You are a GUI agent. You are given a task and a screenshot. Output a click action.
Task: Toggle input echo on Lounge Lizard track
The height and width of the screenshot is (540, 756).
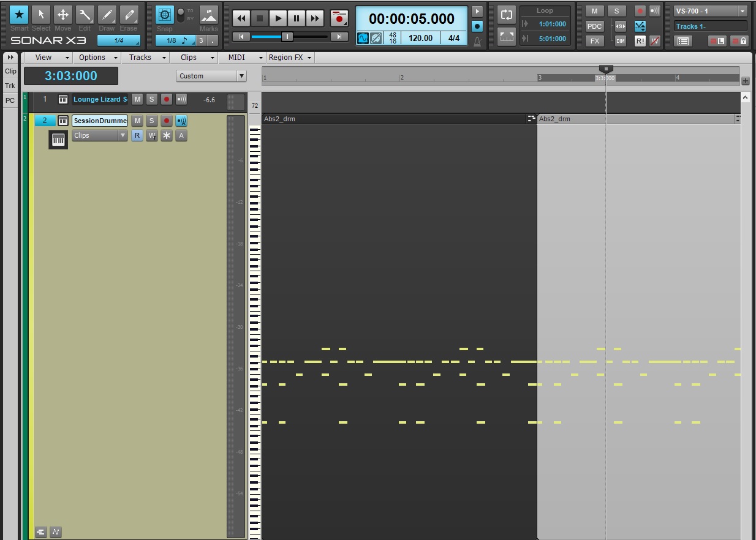[x=181, y=99]
